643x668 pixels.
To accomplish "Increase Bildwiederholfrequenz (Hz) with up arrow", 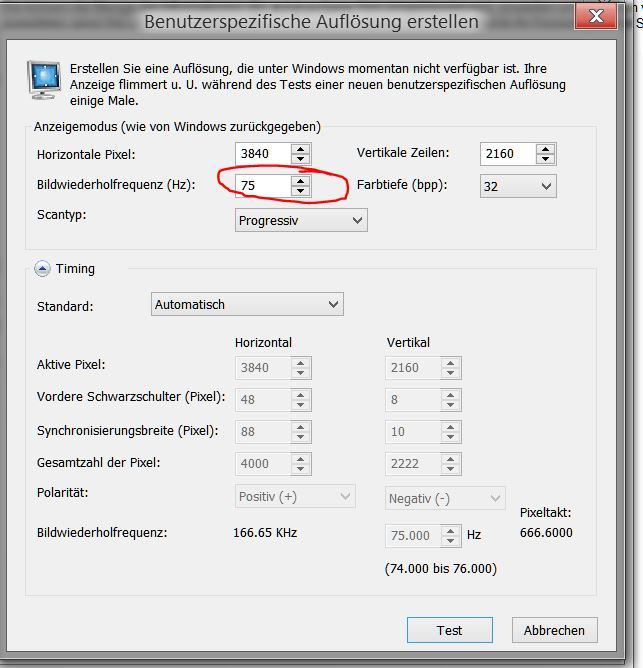I will (301, 181).
